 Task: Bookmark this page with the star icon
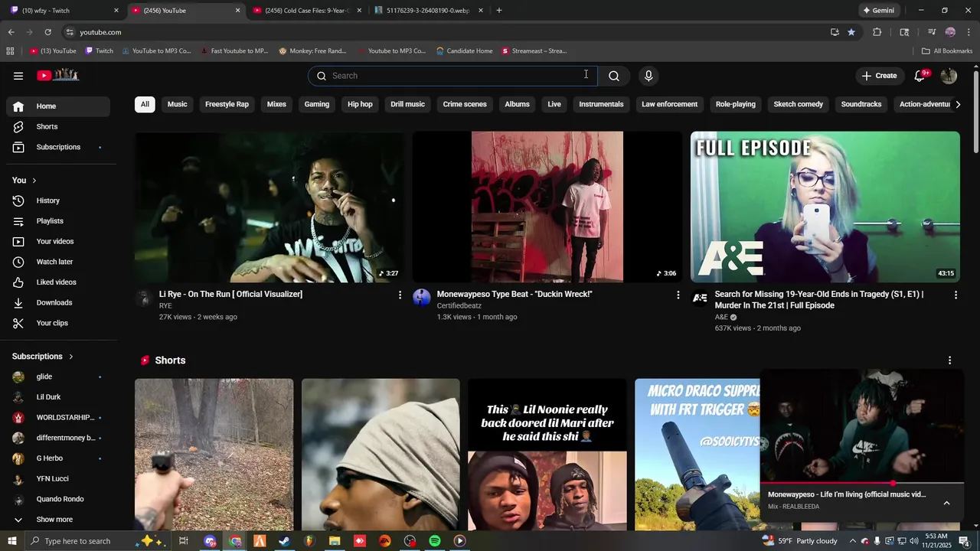coord(851,32)
